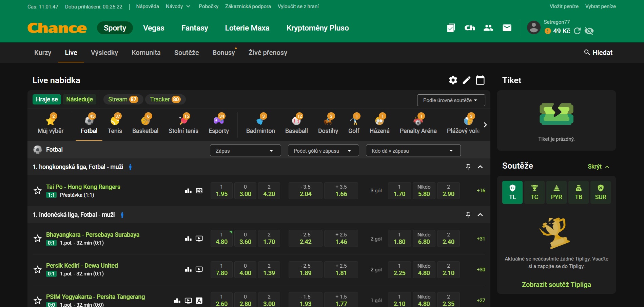
Task: Filter by Stream 87 matches
Action: point(123,99)
